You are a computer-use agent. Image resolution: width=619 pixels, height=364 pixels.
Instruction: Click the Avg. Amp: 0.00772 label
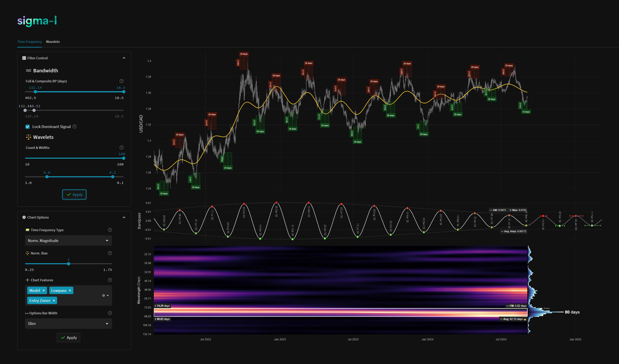point(514,231)
